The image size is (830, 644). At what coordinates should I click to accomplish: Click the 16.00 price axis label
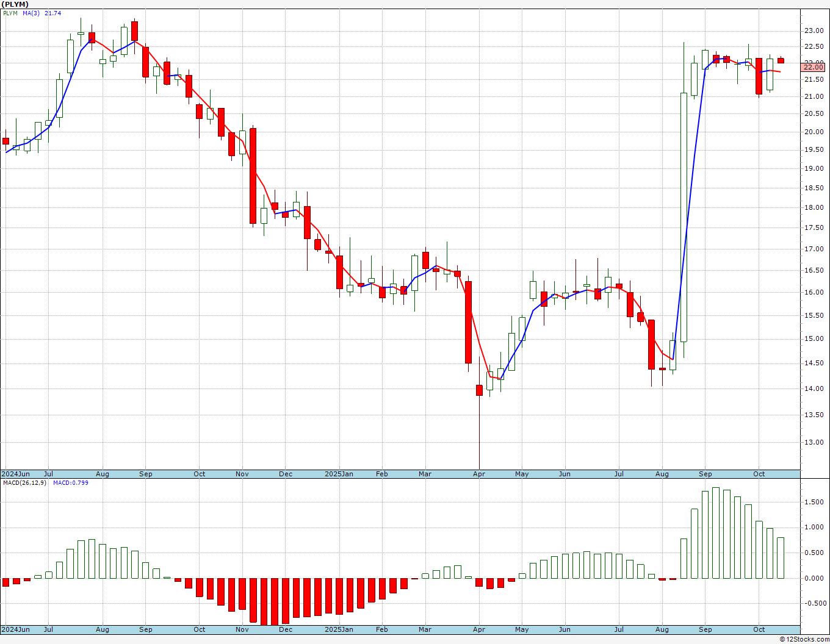(814, 292)
